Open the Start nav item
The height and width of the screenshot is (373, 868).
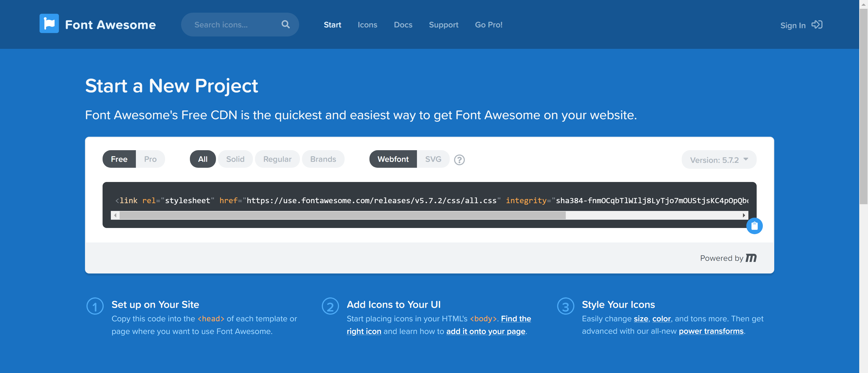(332, 25)
